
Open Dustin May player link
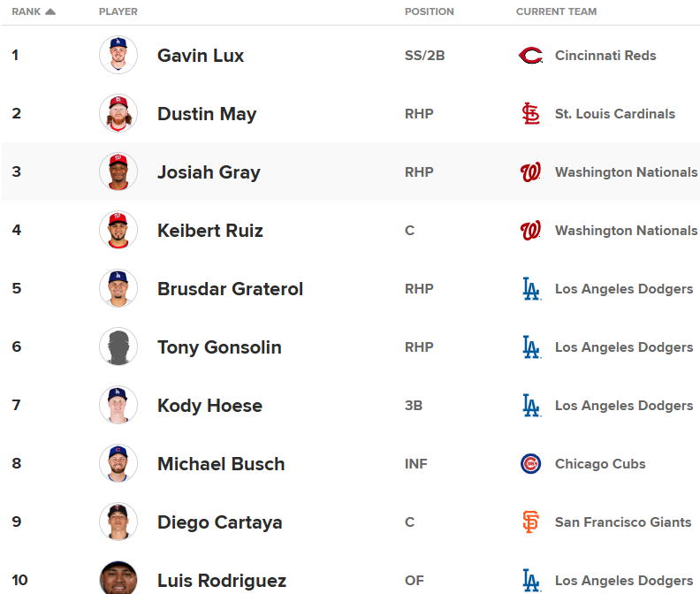coord(207,114)
